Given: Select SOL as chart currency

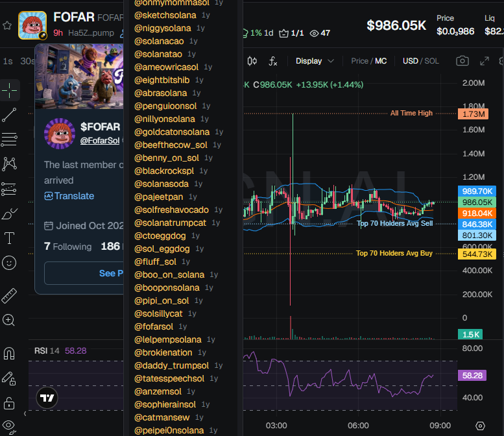Looking at the screenshot, I should click(432, 61).
